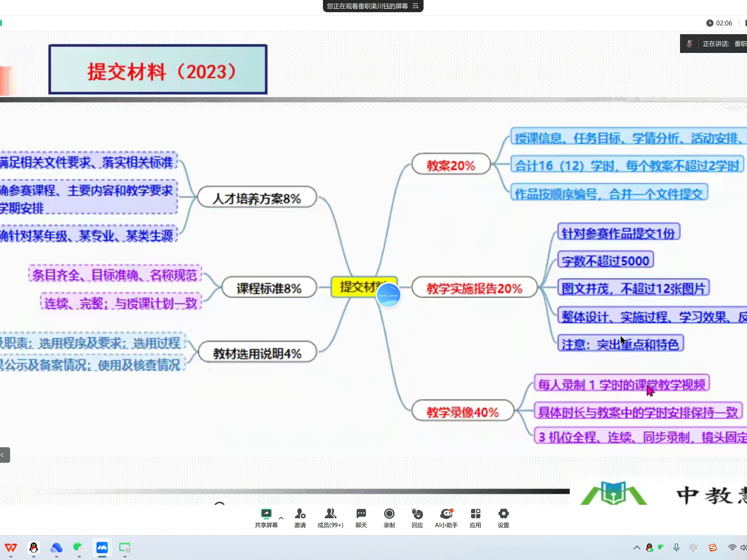
Task: Click the blue floating timer bubble
Action: 388,295
